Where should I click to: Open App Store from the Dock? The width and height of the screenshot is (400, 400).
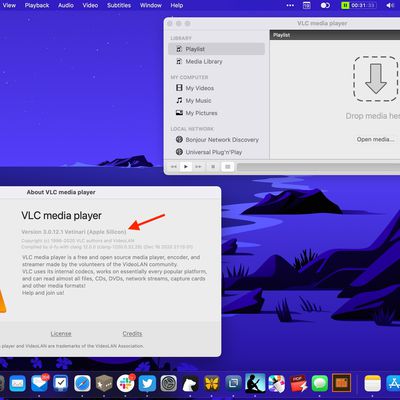point(393,384)
